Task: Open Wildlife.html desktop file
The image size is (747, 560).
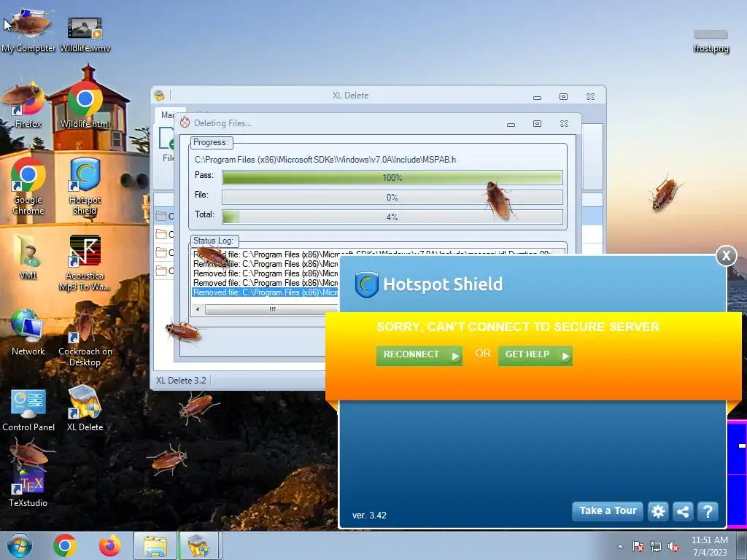Action: [x=85, y=105]
